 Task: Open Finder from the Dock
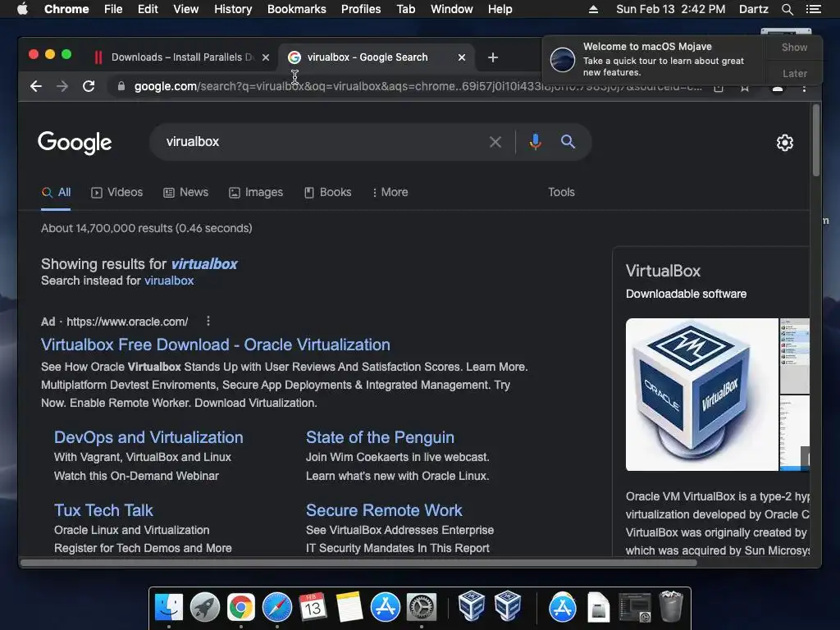169,607
